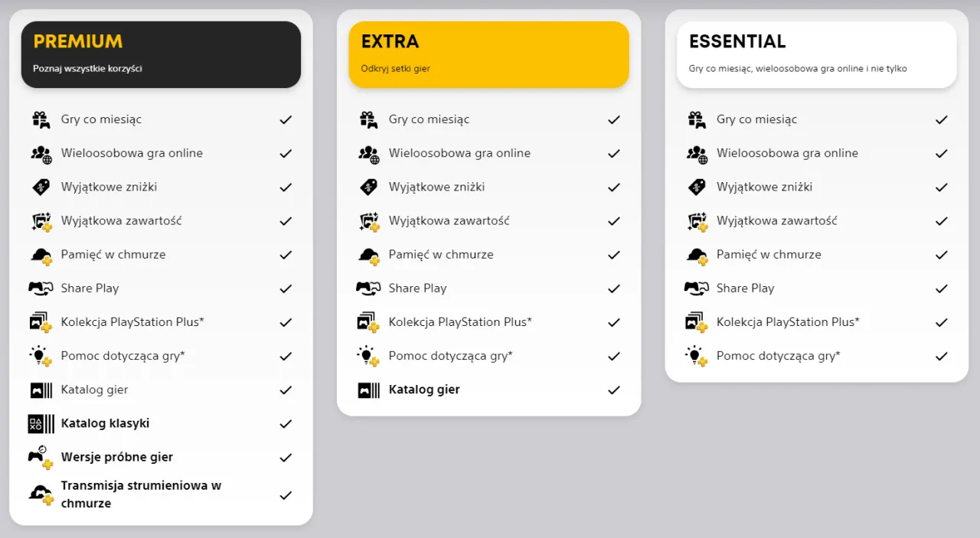This screenshot has width=980, height=538.
Task: Click Kolekcja PlayStation Plus label in Essential
Action: point(787,322)
